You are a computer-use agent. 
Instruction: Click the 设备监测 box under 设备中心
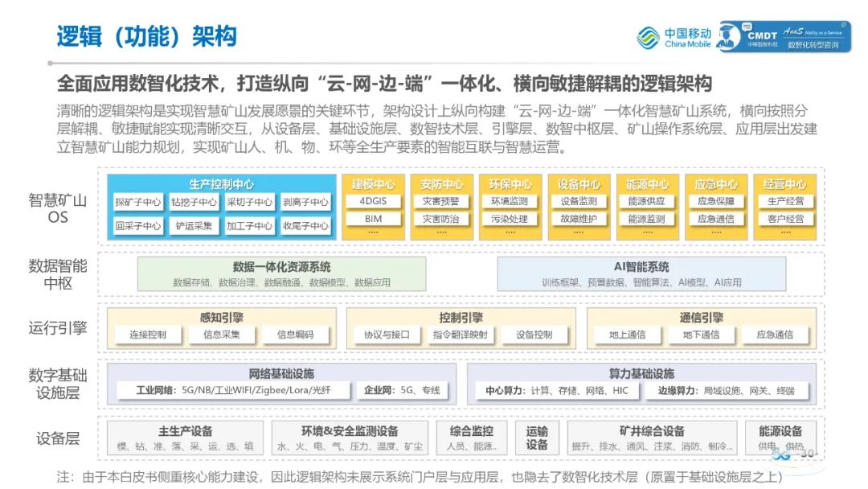coord(579,201)
